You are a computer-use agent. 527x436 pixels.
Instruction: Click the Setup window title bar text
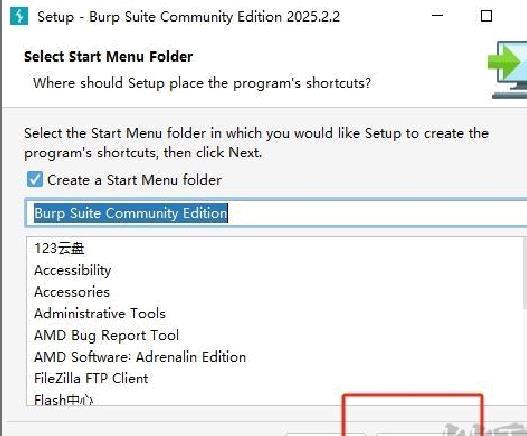pos(189,16)
